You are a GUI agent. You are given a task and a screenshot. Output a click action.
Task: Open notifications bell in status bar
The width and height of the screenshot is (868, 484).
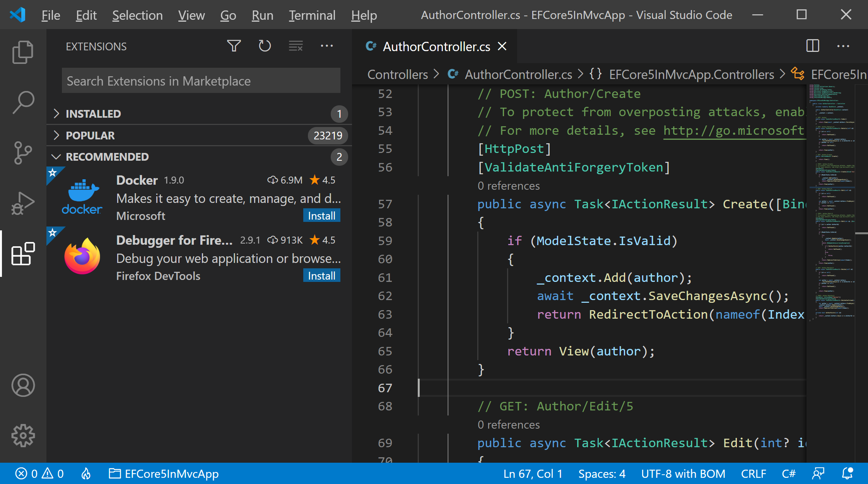click(847, 474)
